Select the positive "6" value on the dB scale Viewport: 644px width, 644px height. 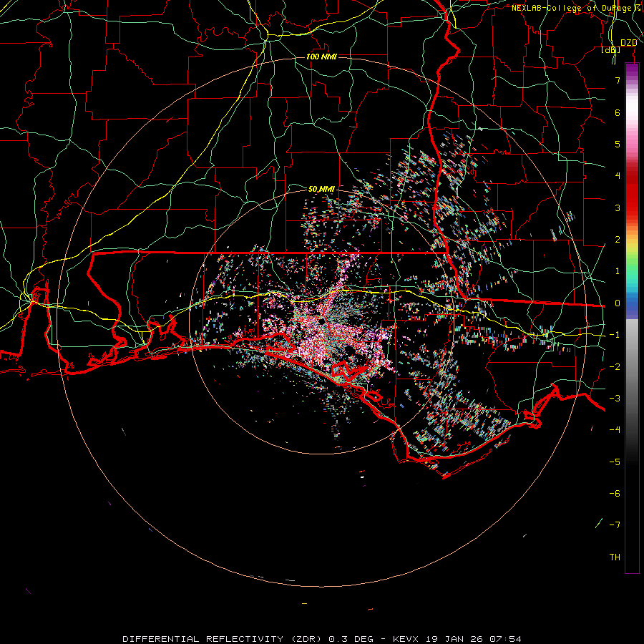point(618,112)
